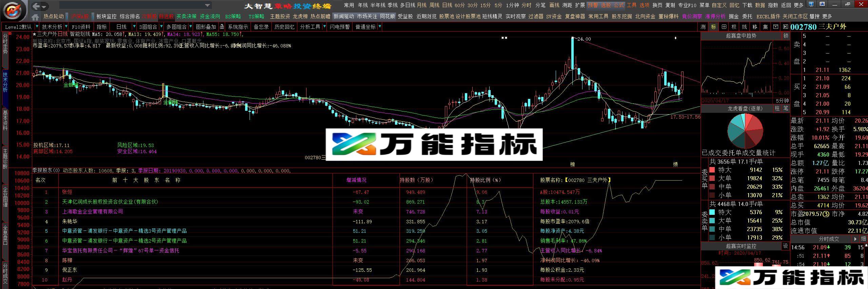Select 60分 period

tap(459, 5)
